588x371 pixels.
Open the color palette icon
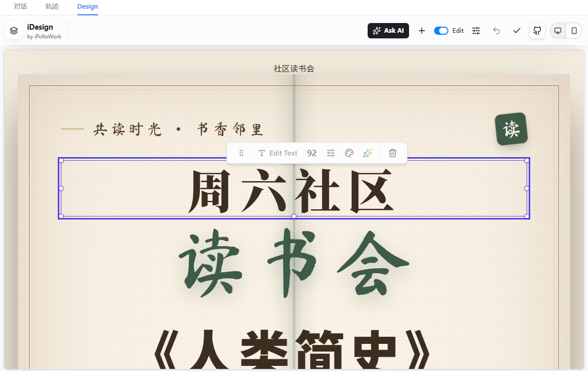coord(349,153)
